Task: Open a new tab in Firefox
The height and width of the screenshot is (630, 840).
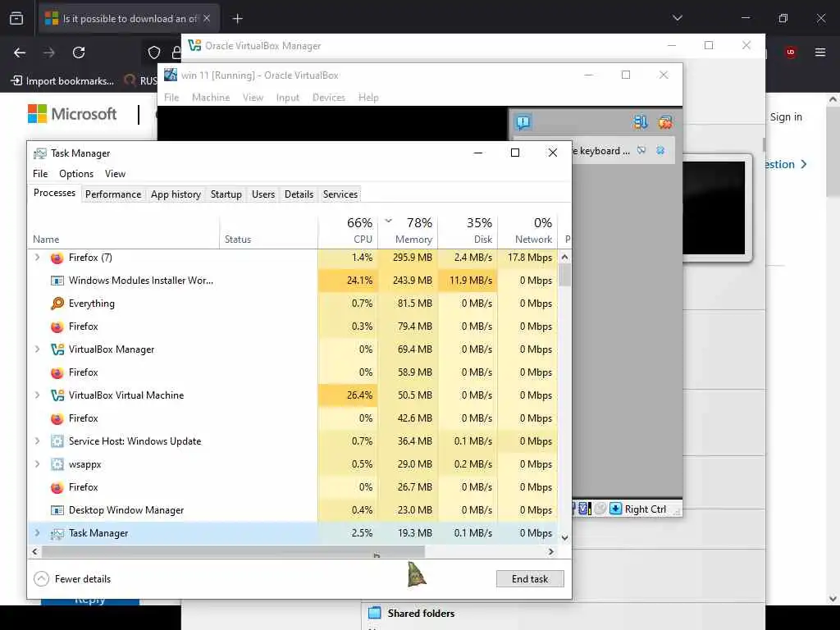Action: pos(237,19)
